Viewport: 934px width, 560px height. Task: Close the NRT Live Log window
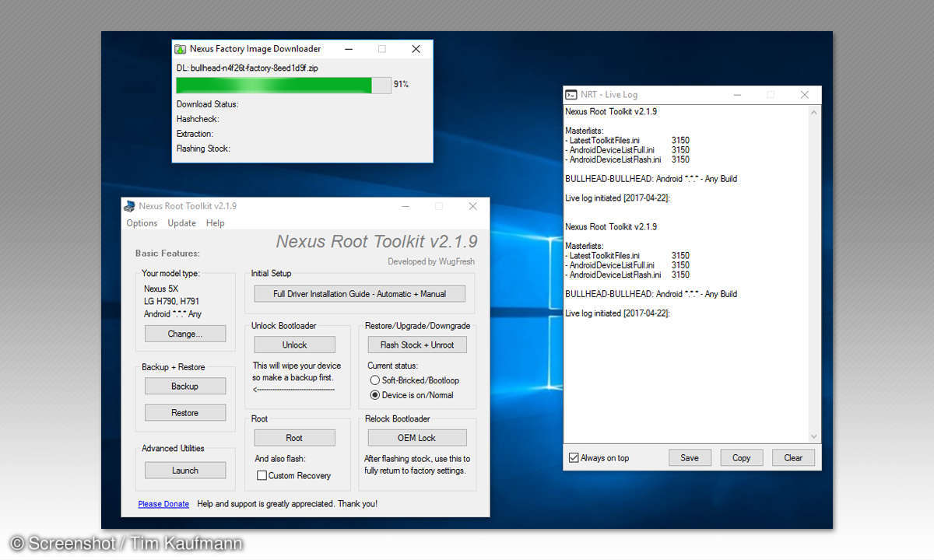point(805,95)
